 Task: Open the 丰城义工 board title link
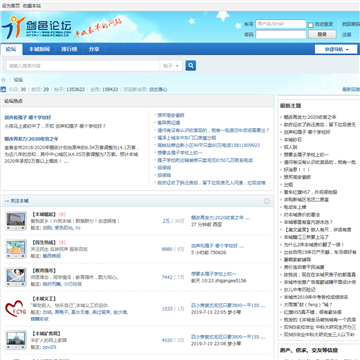point(43,299)
